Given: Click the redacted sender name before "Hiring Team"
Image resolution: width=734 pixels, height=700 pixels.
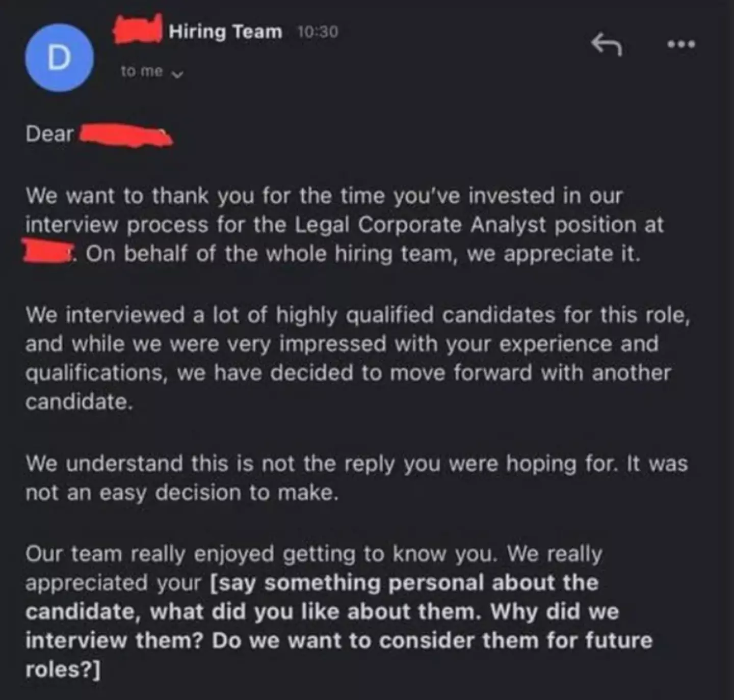Looking at the screenshot, I should pos(138,31).
